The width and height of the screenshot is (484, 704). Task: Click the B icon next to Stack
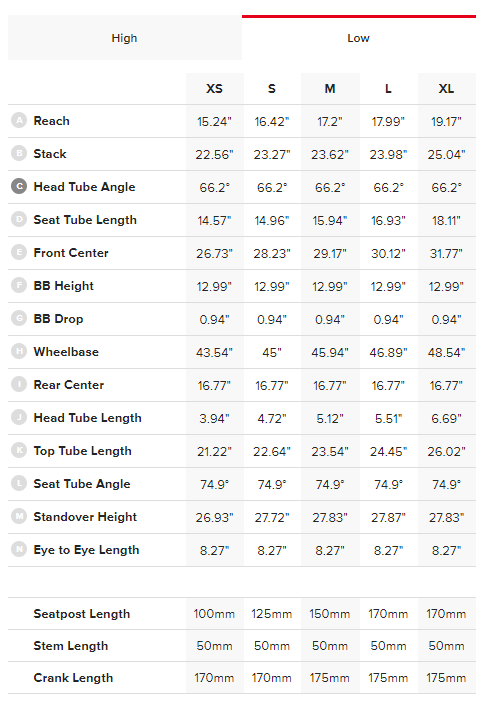coord(19,154)
